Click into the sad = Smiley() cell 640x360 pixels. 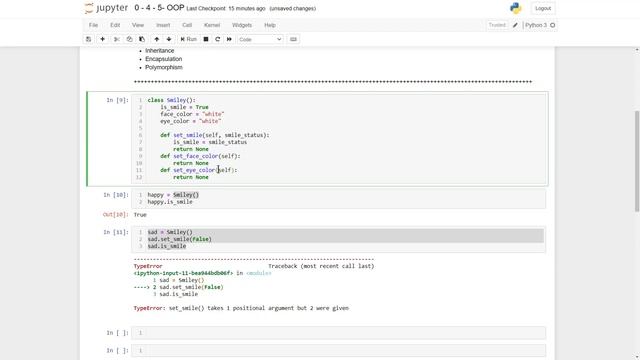pos(339,239)
